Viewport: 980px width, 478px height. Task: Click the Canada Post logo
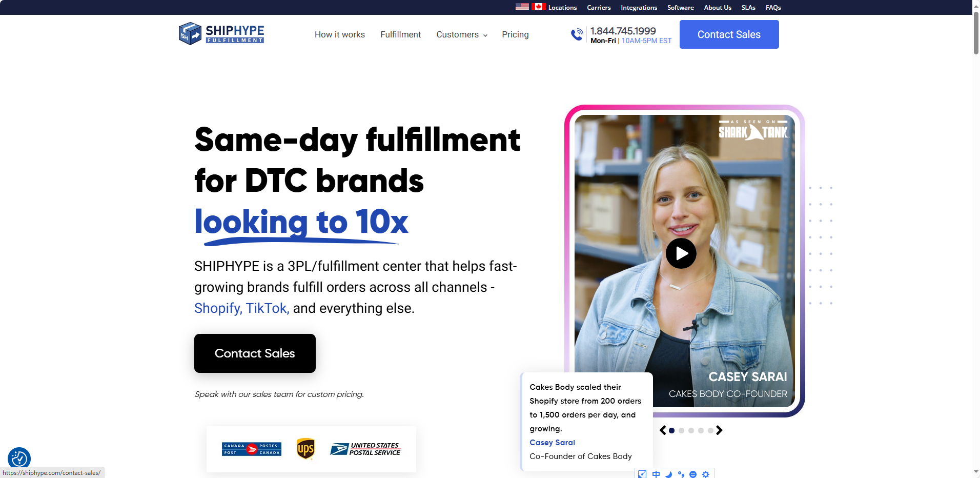click(251, 449)
